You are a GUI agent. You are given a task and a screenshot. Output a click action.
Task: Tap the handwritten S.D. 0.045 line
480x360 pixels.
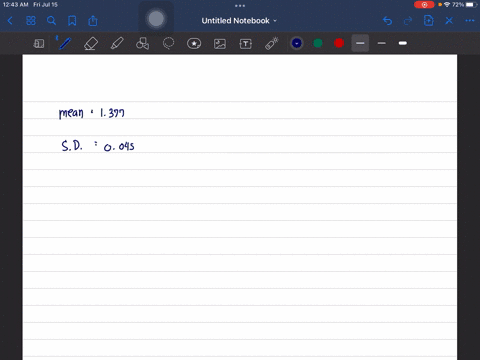98,146
